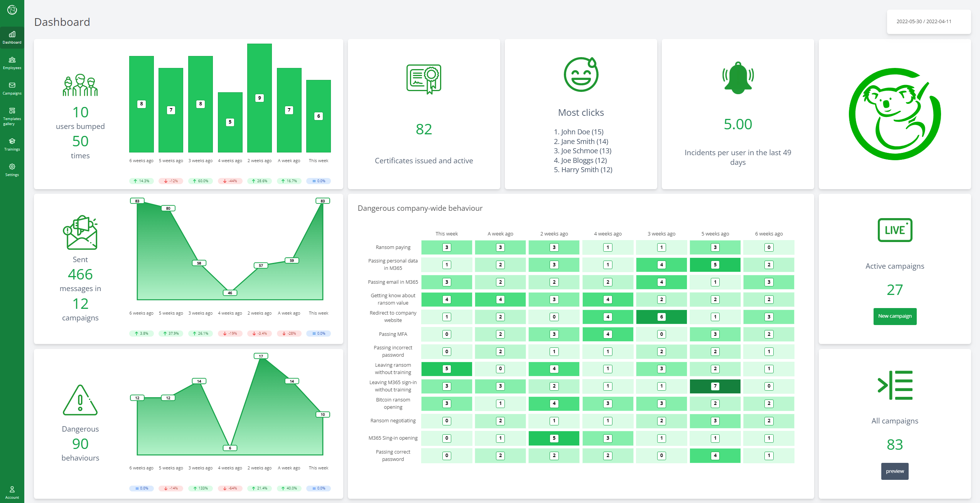
Task: Click the 46 data point on sent chart
Action: point(230,293)
